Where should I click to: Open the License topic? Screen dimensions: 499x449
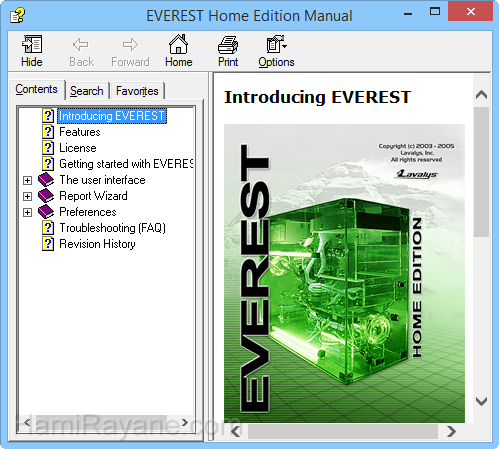pos(78,148)
